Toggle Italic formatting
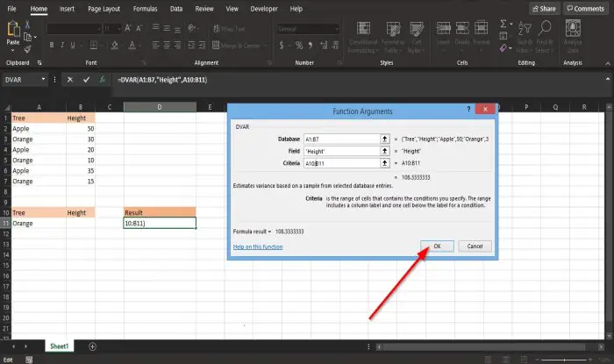 coord(62,46)
